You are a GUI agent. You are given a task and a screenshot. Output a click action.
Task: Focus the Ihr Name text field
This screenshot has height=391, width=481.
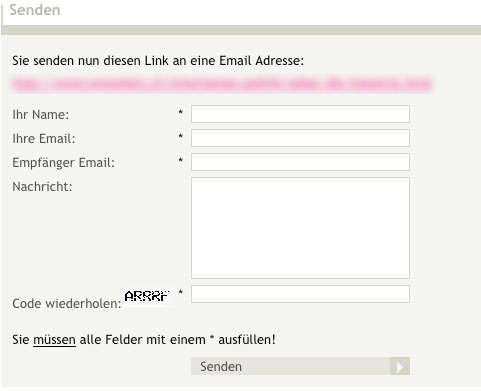tap(300, 114)
